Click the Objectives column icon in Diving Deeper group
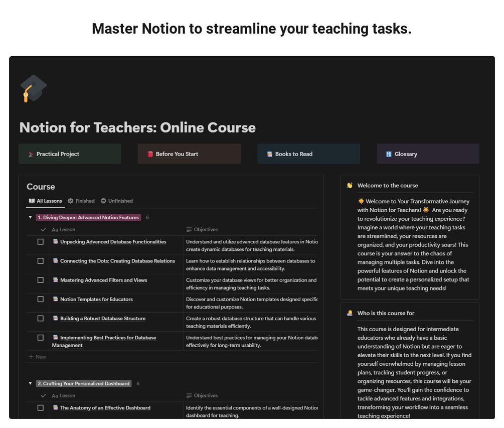This screenshot has width=504, height=428. 189,230
